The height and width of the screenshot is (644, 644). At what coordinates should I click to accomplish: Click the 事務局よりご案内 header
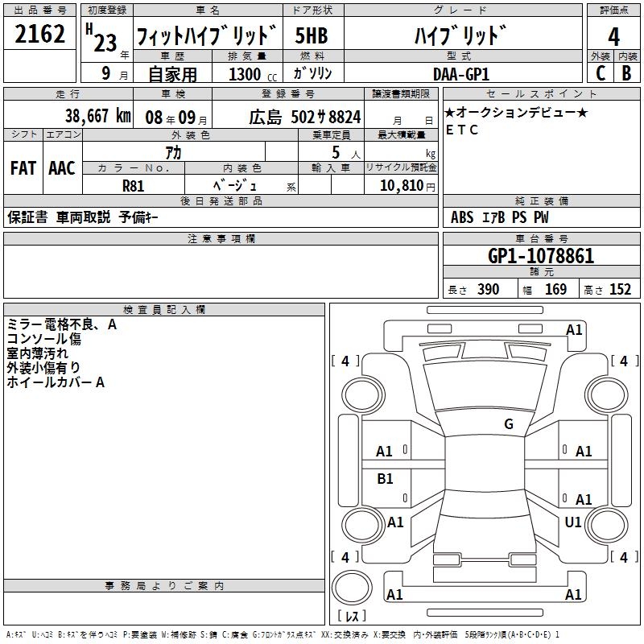tap(164, 586)
